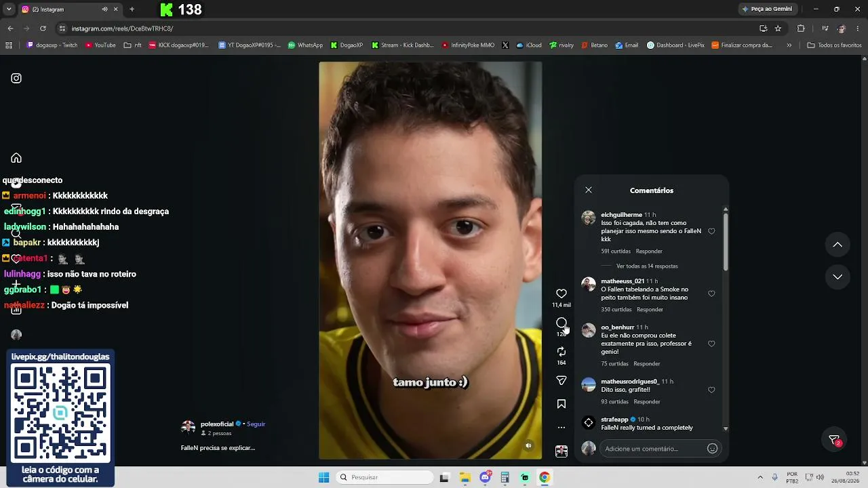The width and height of the screenshot is (868, 488).
Task: Show hidden system tray icons
Action: (x=759, y=477)
